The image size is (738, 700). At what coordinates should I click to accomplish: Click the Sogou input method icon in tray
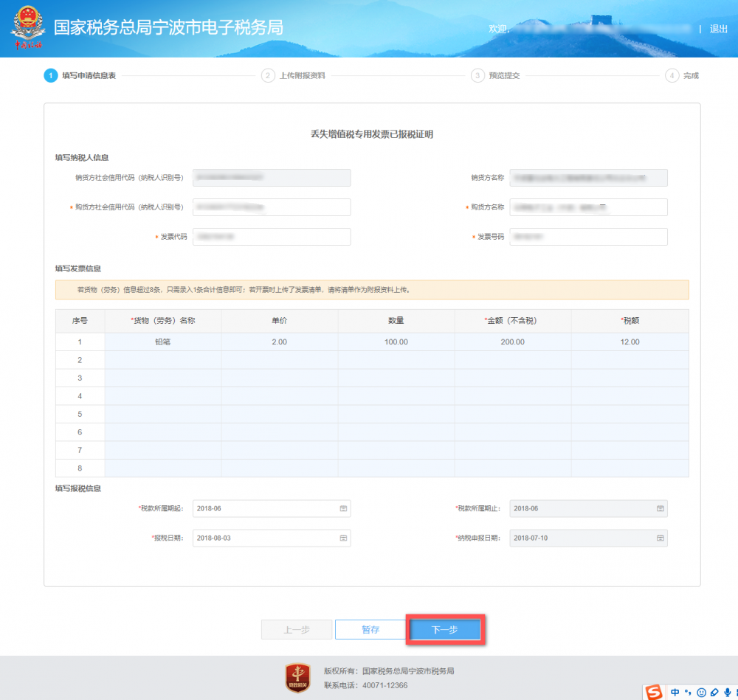click(x=653, y=692)
